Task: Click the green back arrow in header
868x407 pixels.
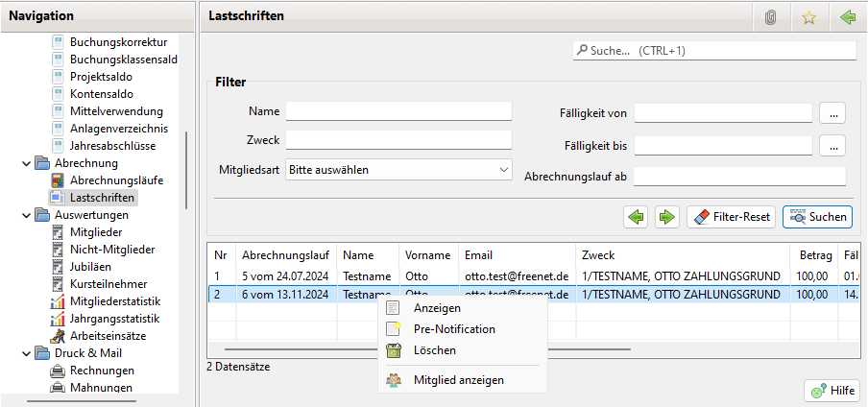Action: [847, 17]
